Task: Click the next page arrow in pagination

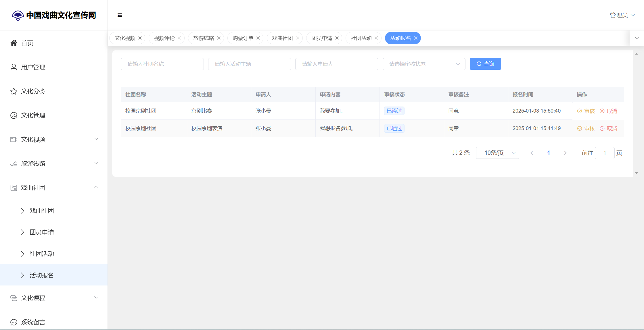Action: (565, 153)
